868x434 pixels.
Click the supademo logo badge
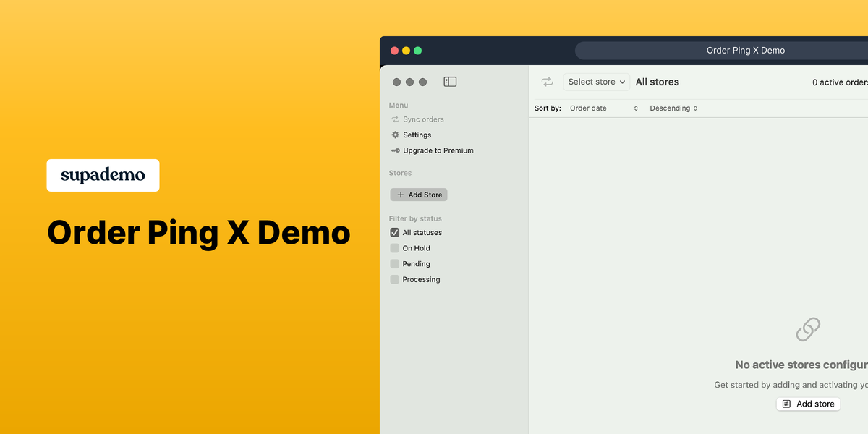(x=103, y=175)
